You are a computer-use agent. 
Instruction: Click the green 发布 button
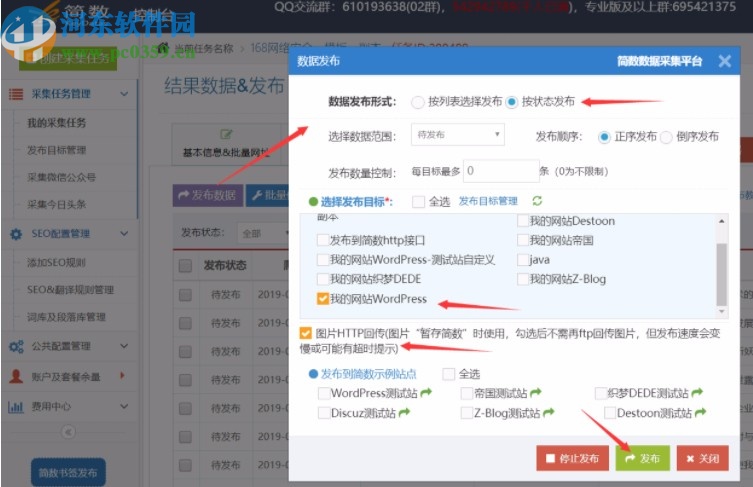coord(643,458)
